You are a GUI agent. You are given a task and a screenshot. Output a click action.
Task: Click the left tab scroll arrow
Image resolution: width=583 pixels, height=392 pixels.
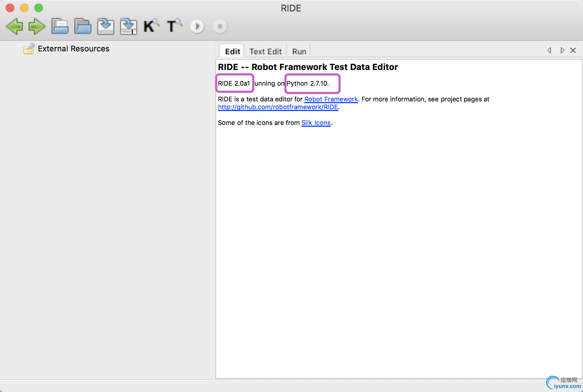click(549, 50)
